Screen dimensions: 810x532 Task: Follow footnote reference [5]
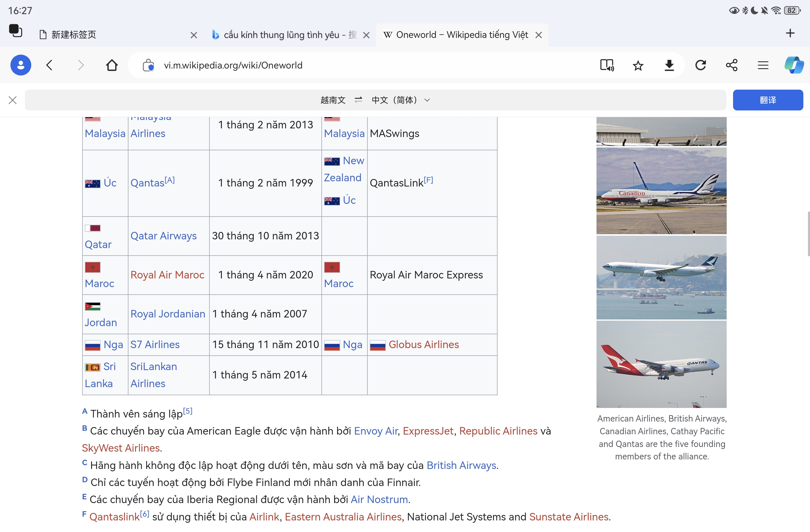(x=187, y=411)
